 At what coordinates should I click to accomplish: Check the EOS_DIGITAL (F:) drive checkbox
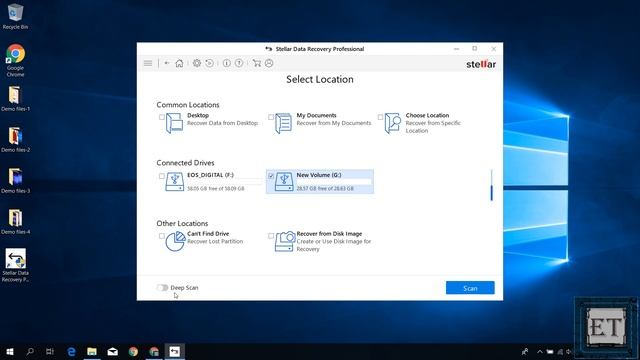162,176
